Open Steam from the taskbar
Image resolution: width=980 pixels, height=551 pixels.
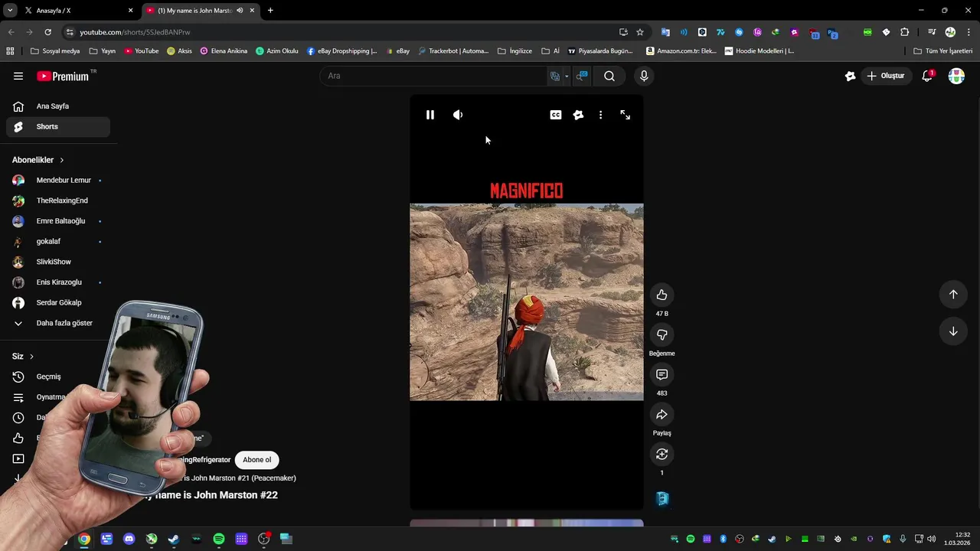(x=174, y=539)
